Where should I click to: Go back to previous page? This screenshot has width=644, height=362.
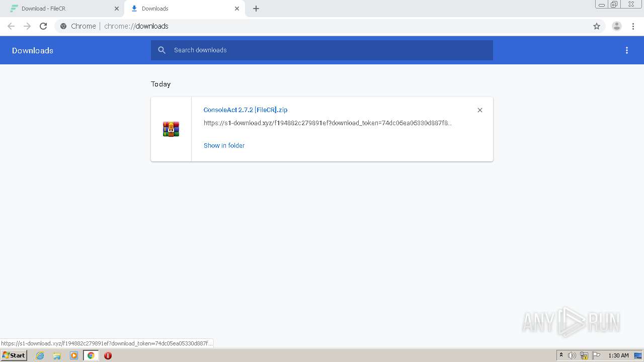[11, 26]
